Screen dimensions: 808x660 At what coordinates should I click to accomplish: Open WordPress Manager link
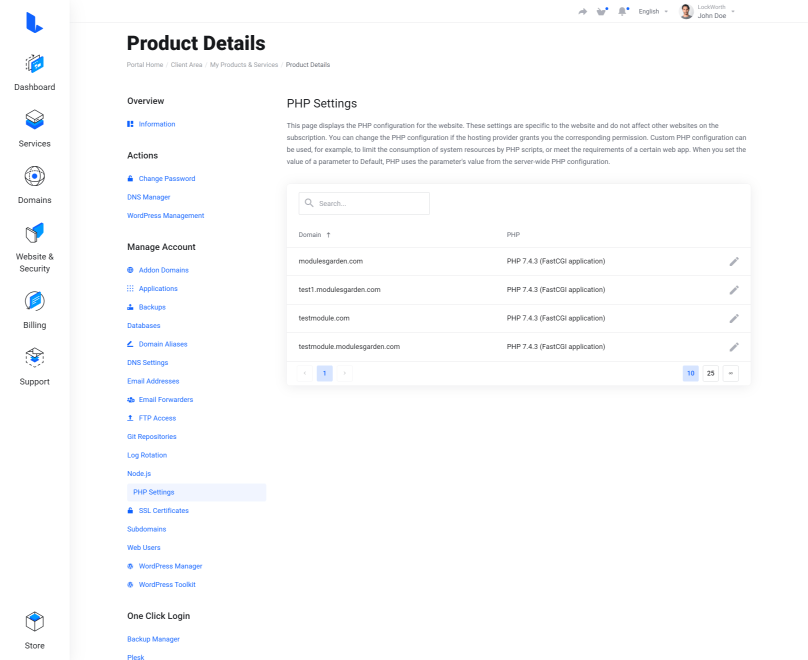[170, 566]
